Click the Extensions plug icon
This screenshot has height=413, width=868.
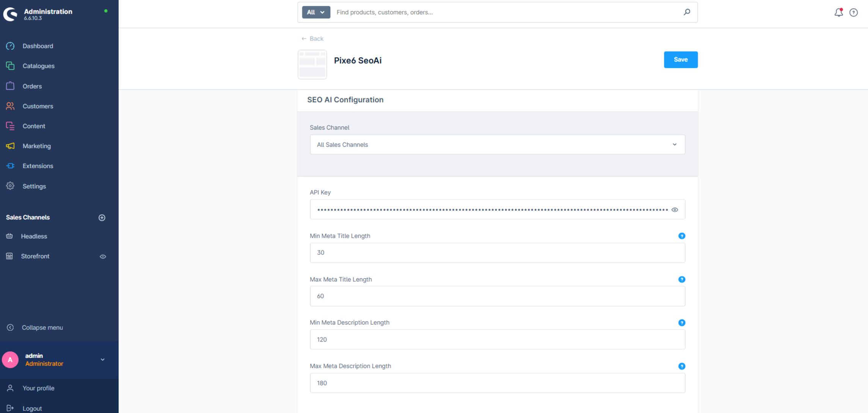coord(10,166)
